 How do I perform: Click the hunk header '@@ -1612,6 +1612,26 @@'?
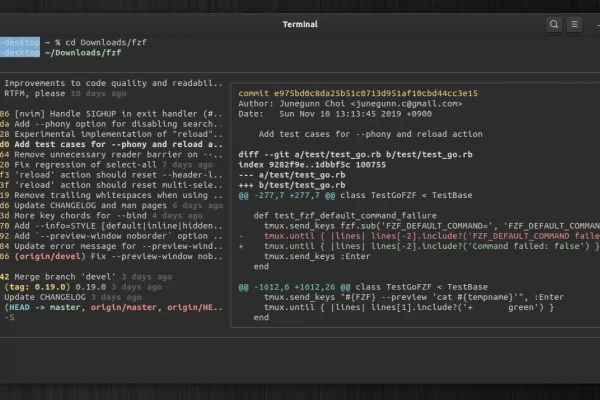point(294,287)
